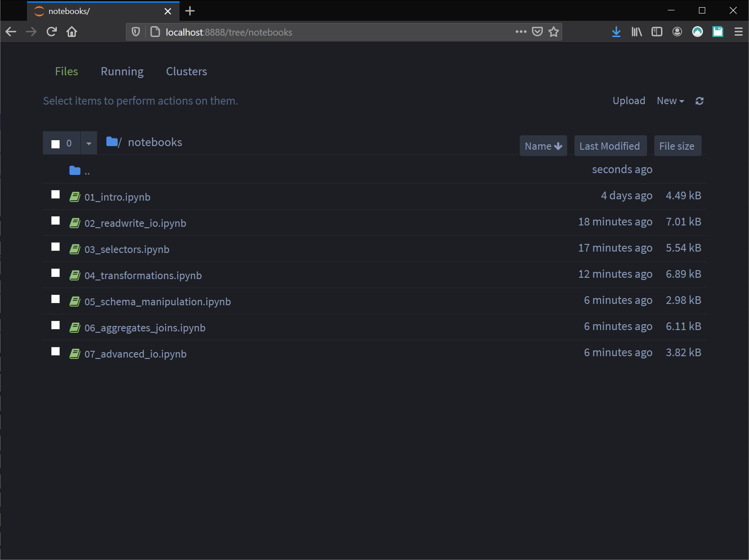Switch to the Running tab
Image resolution: width=749 pixels, height=560 pixels.
pyautogui.click(x=122, y=71)
